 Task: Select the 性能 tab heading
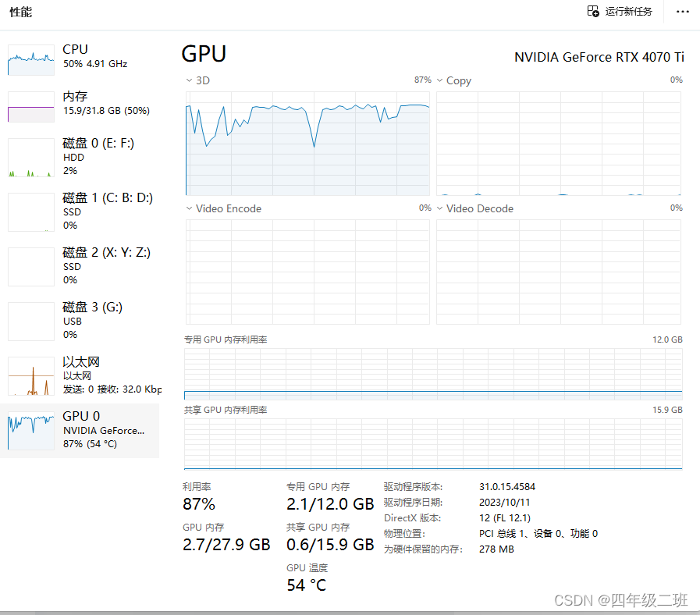click(20, 12)
